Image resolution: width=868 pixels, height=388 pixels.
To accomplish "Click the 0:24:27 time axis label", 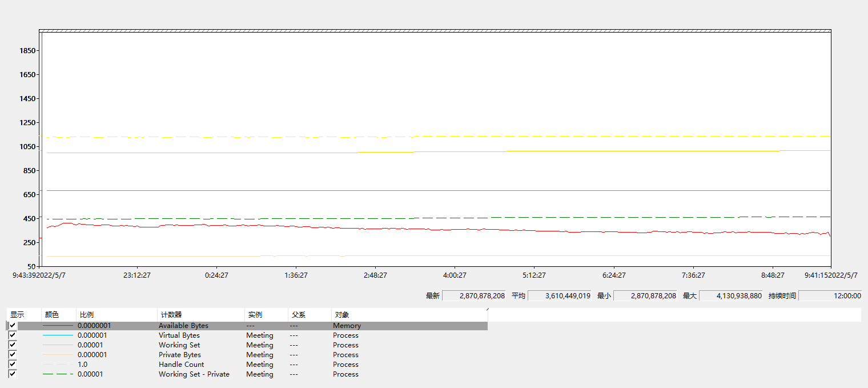I will [216, 275].
